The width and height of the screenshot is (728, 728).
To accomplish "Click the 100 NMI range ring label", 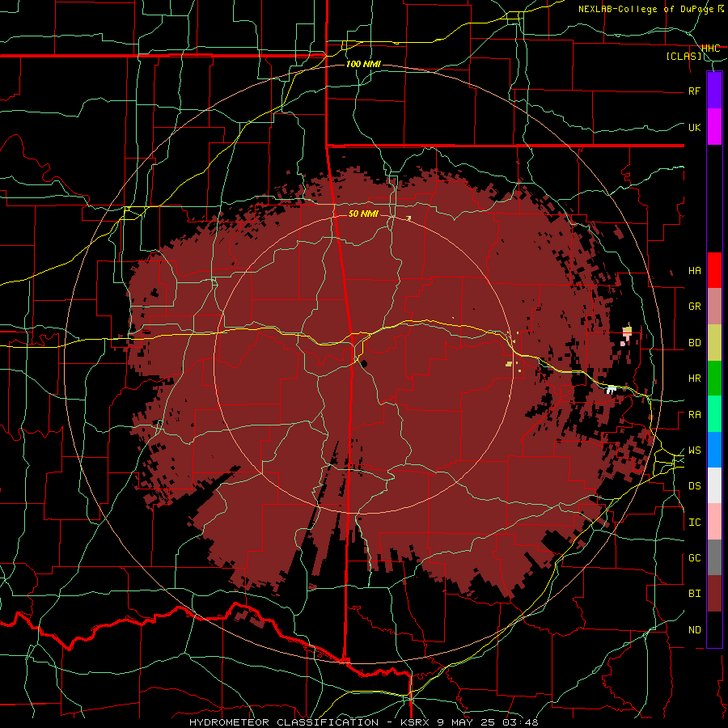I will 363,64.
